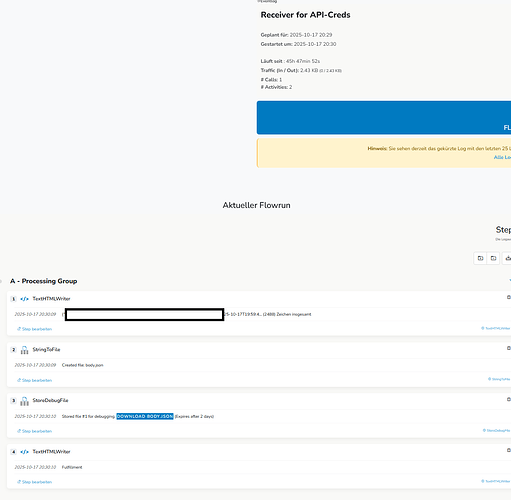The image size is (511, 500).
Task: Open the TextHTMLWriter help link on step 1
Action: click(496, 328)
